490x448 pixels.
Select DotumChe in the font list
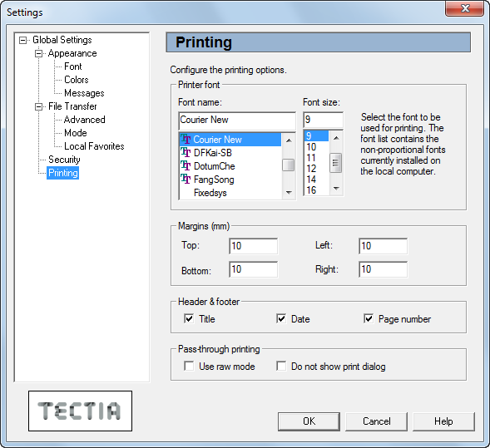230,165
